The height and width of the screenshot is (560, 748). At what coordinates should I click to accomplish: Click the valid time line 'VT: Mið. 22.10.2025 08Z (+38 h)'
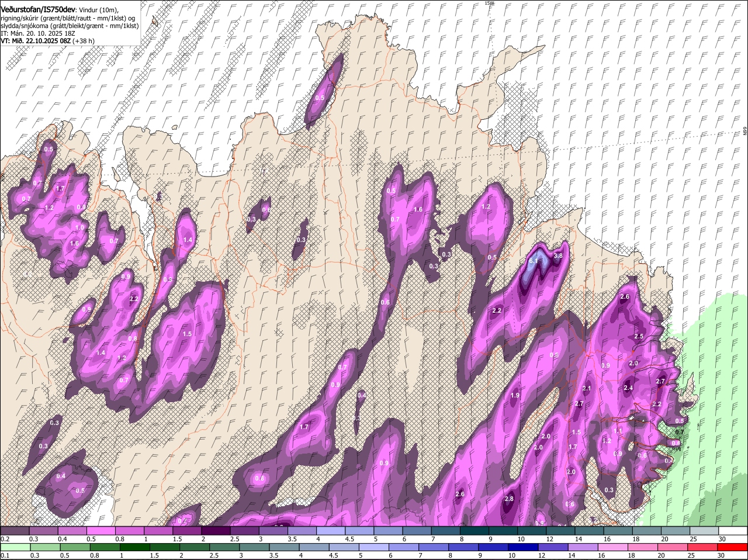47,41
